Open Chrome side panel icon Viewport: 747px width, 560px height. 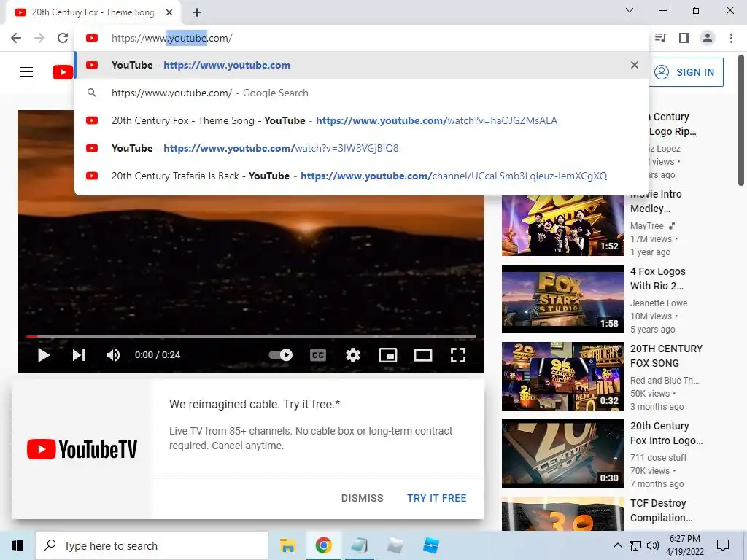[684, 38]
